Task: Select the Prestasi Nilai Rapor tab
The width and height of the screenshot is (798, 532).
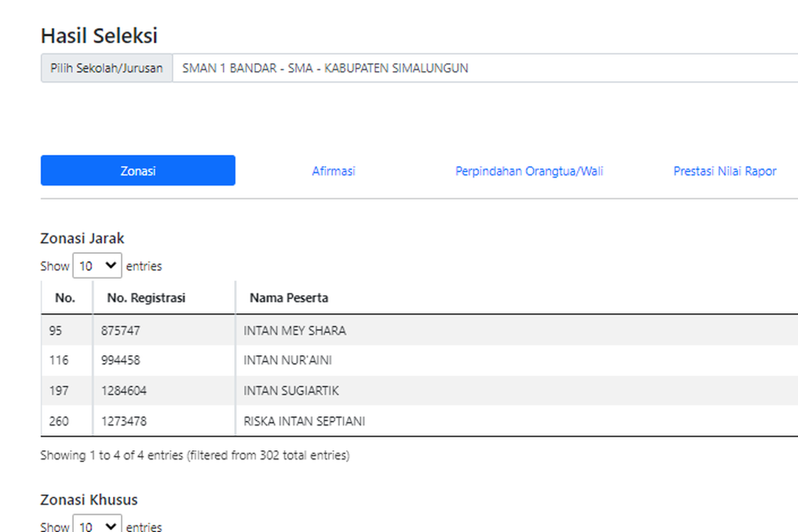Action: click(x=724, y=171)
